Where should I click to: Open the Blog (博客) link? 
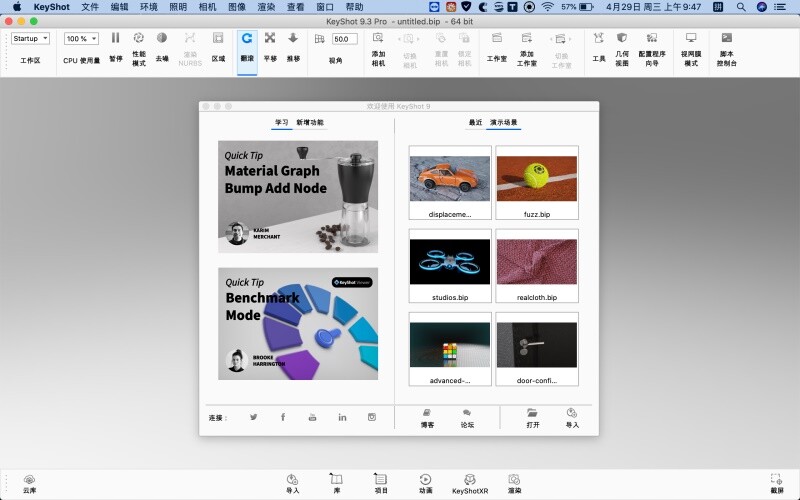[x=427, y=418]
